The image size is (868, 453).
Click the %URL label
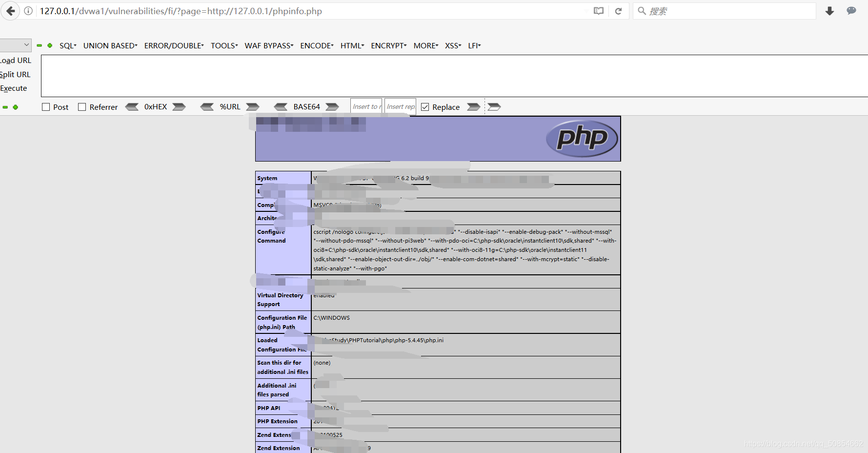230,107
